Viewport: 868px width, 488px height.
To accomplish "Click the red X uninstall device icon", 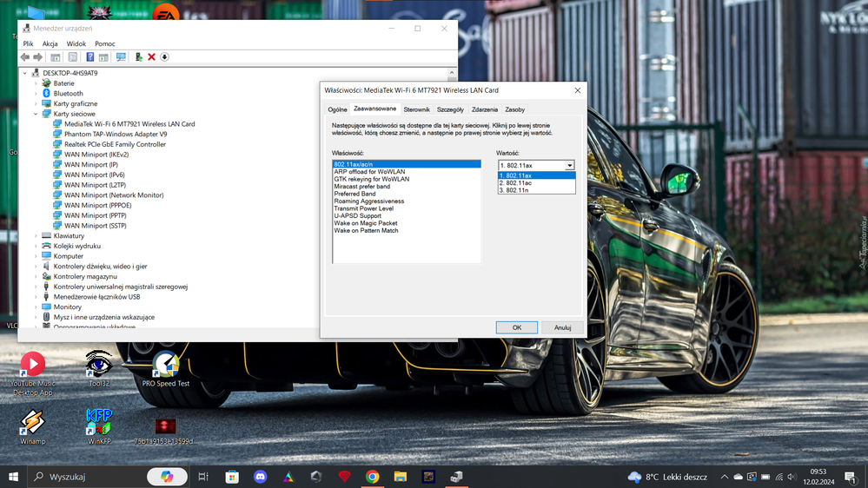I will (x=151, y=57).
